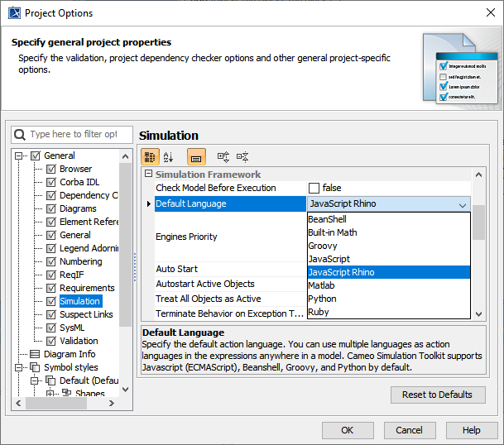504x445 pixels.
Task: Switch to categorized view icon
Action: point(150,156)
